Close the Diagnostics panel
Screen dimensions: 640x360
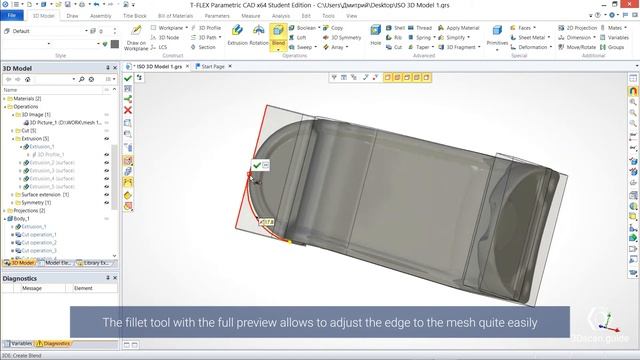(x=115, y=278)
